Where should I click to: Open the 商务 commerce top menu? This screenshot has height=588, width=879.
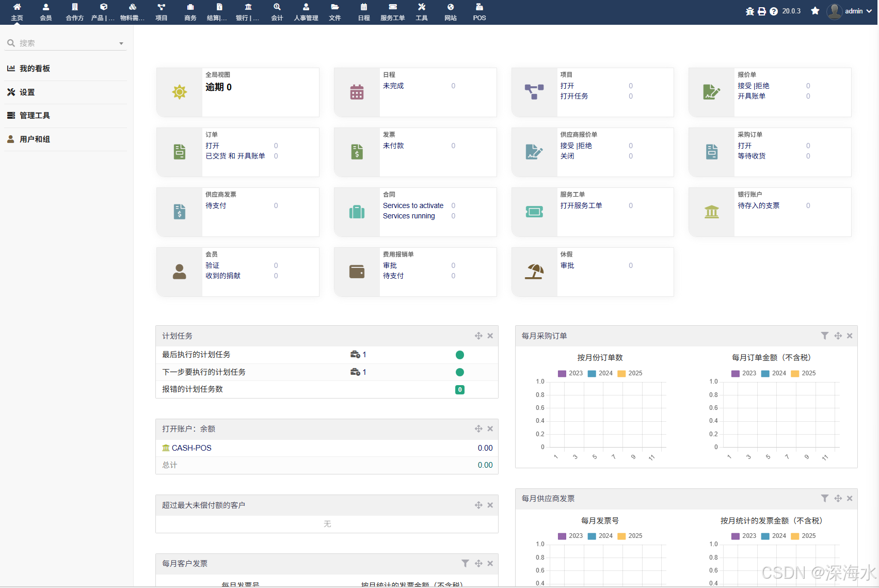tap(190, 12)
